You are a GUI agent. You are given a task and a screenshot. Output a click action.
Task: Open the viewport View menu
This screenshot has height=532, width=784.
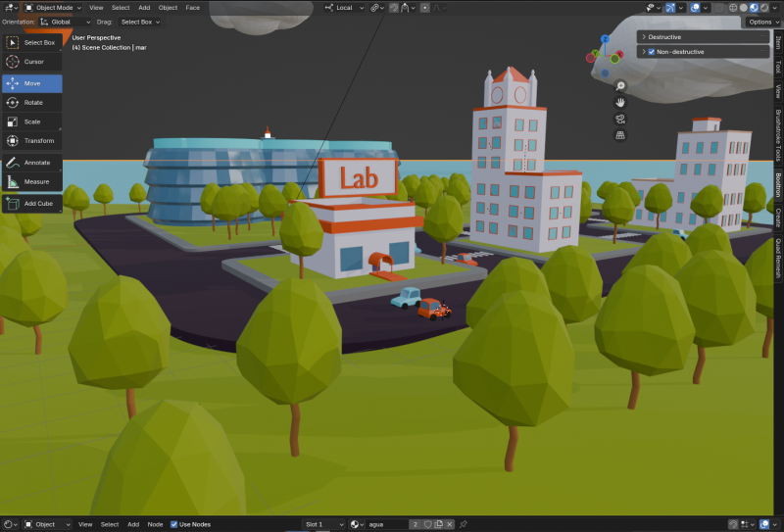click(96, 8)
